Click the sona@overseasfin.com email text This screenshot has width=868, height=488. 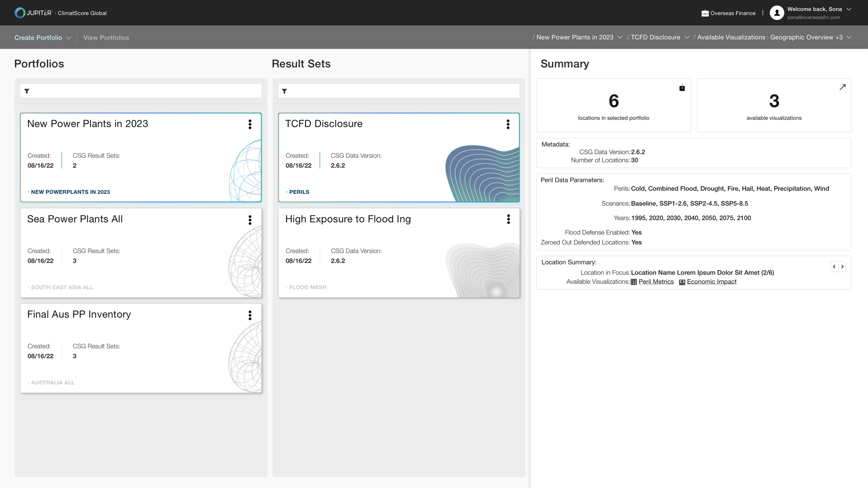813,17
